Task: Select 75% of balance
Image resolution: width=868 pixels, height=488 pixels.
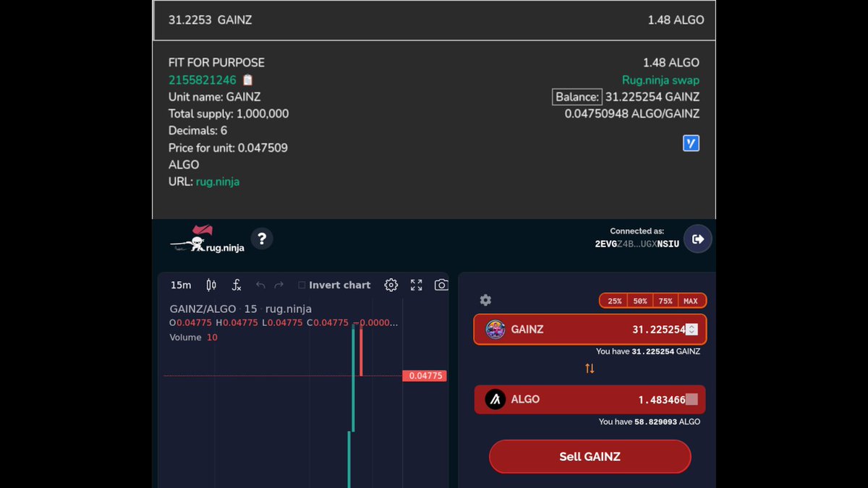Action: point(665,301)
